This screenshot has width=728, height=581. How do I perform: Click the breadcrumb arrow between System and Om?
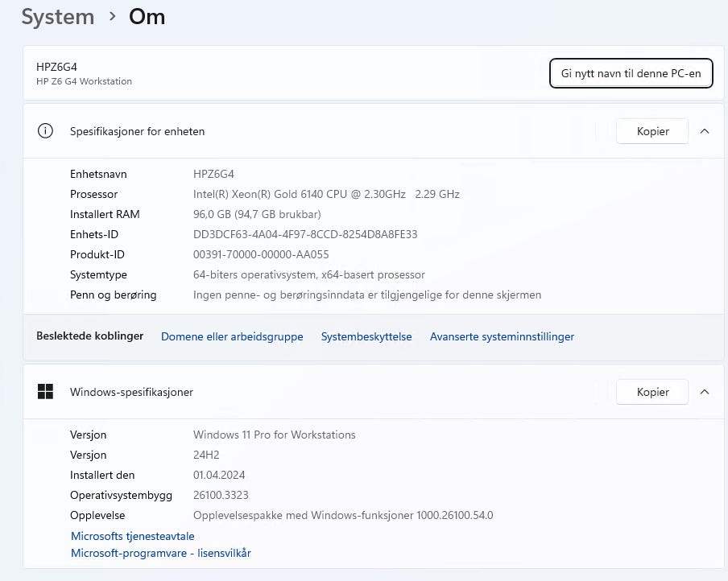[112, 17]
